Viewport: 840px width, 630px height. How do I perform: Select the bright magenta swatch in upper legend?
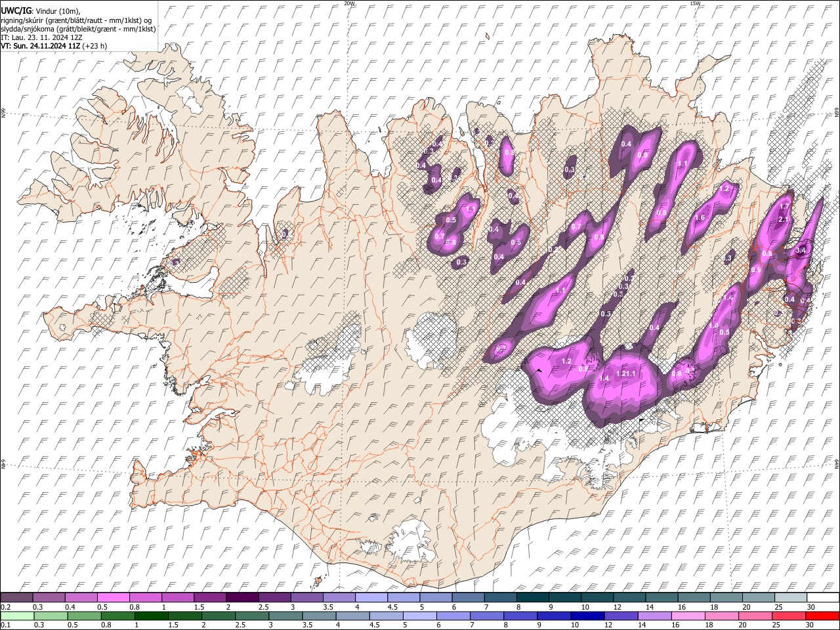(113, 598)
